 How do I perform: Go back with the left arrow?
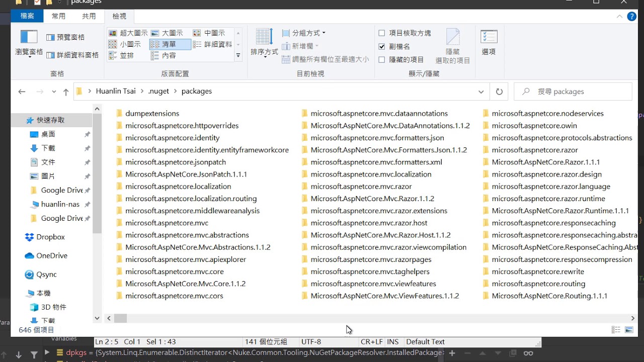coord(22,92)
